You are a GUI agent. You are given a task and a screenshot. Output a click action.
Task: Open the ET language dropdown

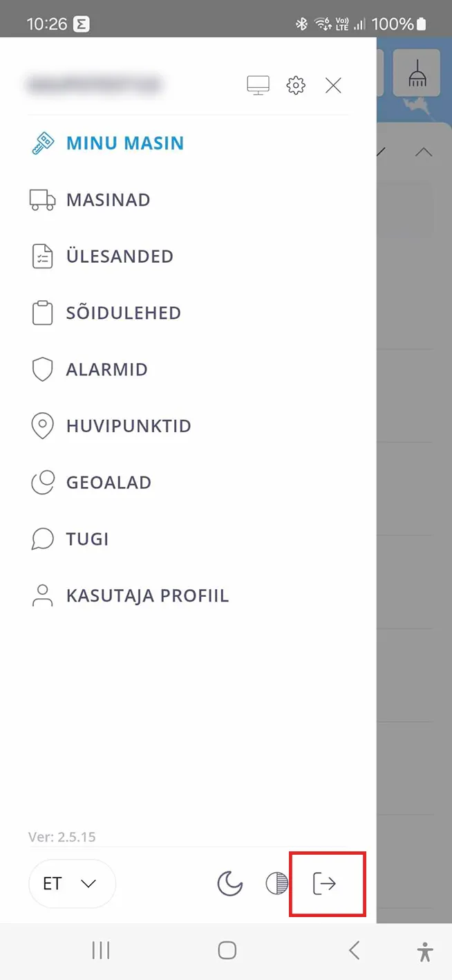click(71, 883)
